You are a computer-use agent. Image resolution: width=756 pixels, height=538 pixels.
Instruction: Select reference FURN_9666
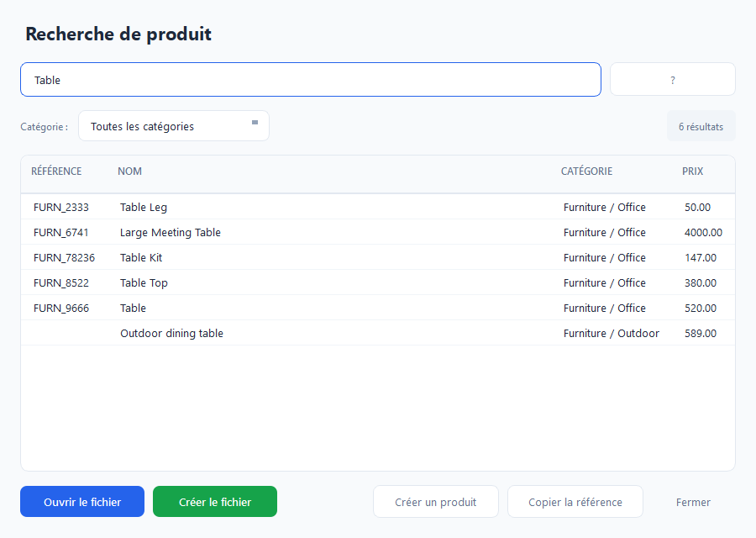pyautogui.click(x=61, y=308)
